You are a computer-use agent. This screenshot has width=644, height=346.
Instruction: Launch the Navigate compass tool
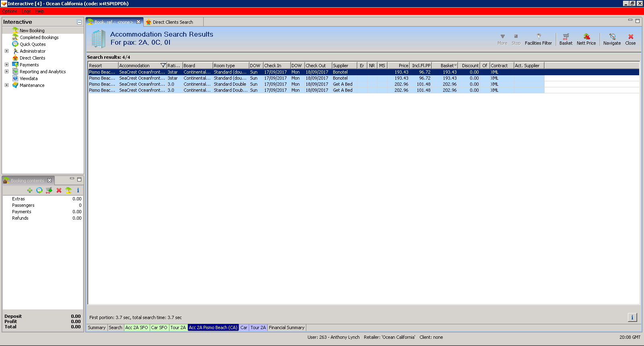point(612,39)
